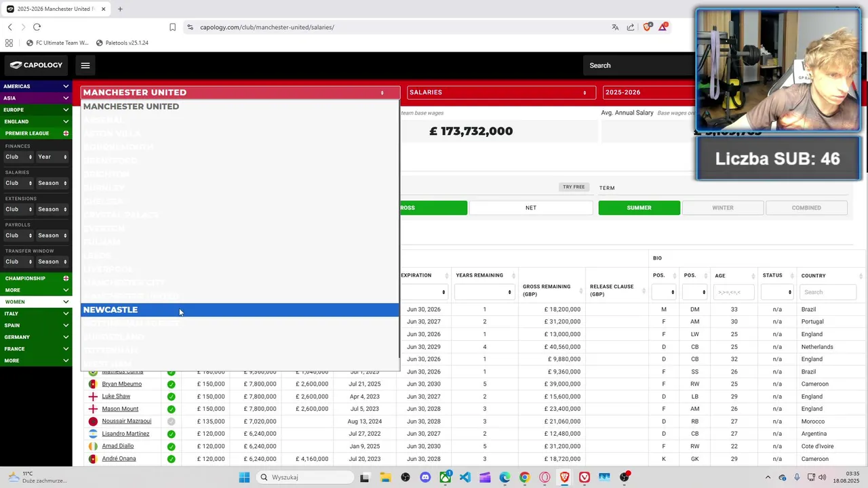Screen dimensions: 868x488
Task: Open Luke Shaw's player page
Action: [116, 396]
